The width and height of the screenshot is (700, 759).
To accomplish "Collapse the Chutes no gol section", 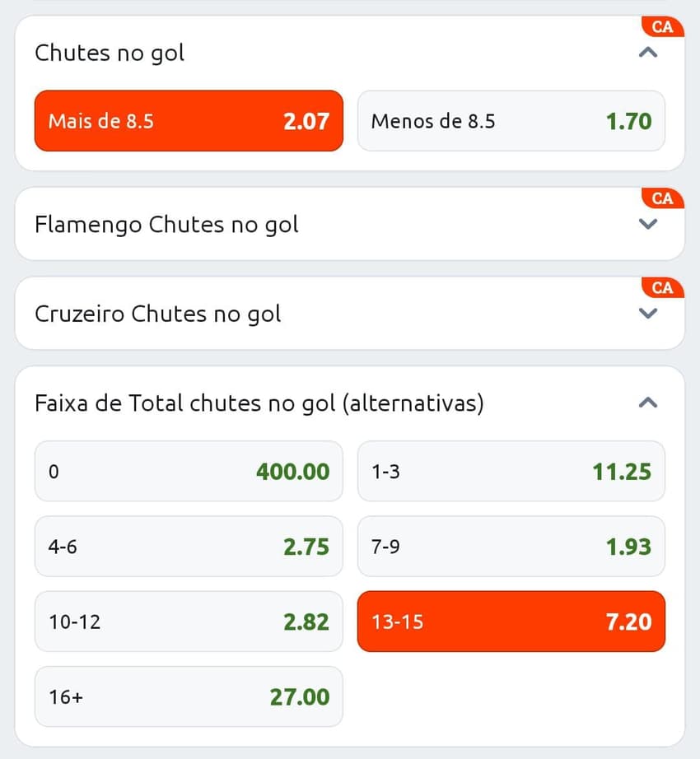I will 648,51.
